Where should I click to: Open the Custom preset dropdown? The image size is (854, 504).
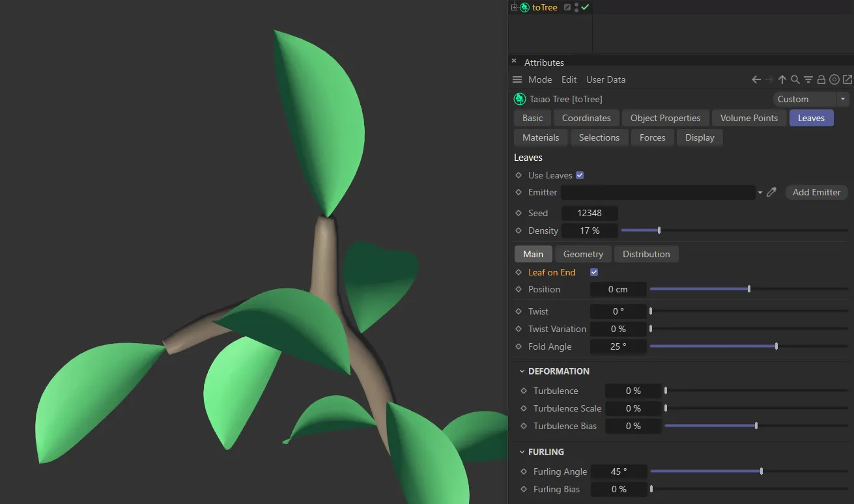[842, 98]
